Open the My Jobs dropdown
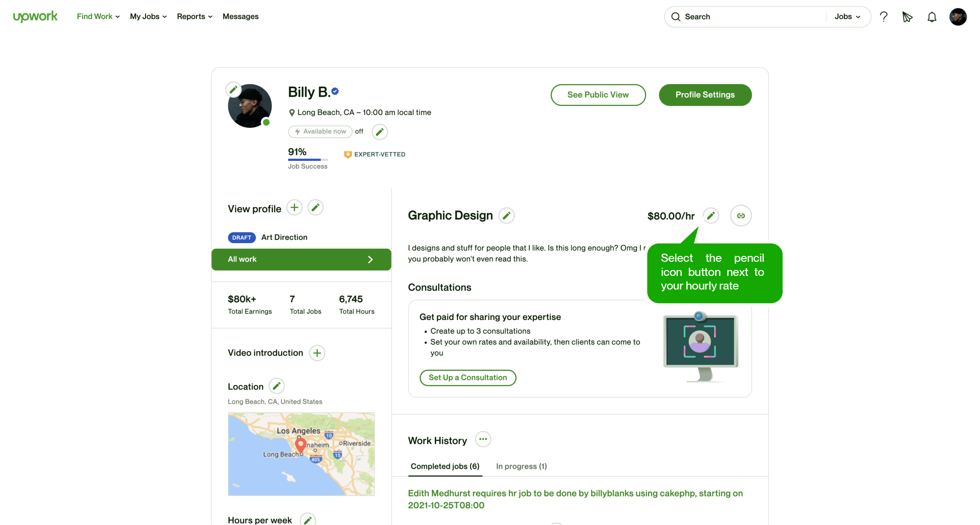 click(148, 16)
